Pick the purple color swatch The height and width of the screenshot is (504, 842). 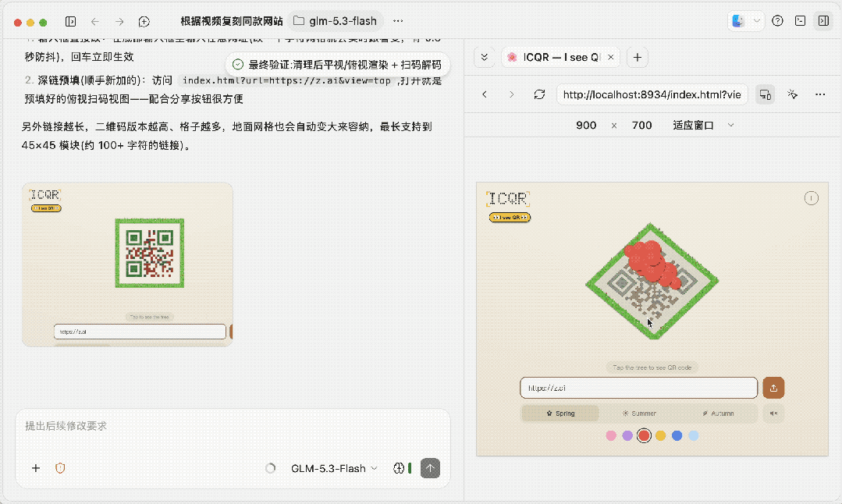(x=627, y=436)
